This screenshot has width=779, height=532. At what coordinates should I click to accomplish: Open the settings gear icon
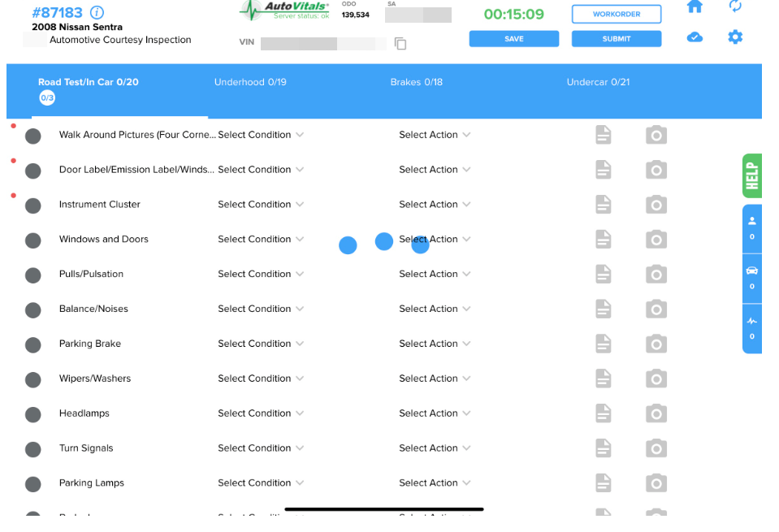(x=735, y=37)
